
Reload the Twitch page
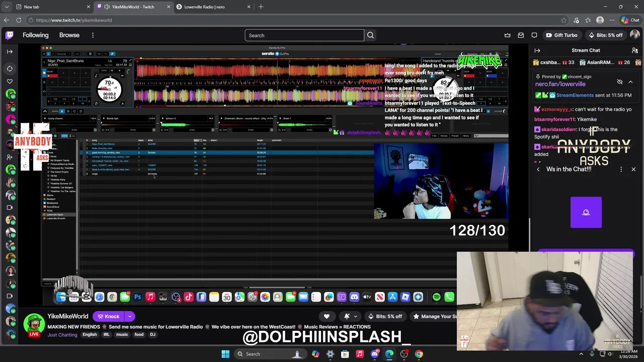[x=19, y=20]
